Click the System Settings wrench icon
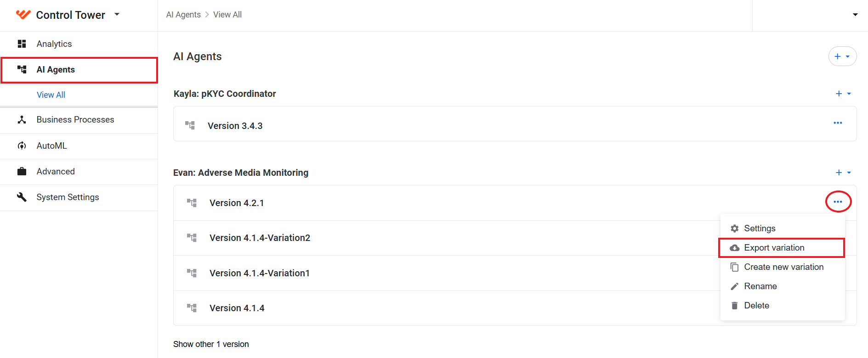 pos(22,197)
